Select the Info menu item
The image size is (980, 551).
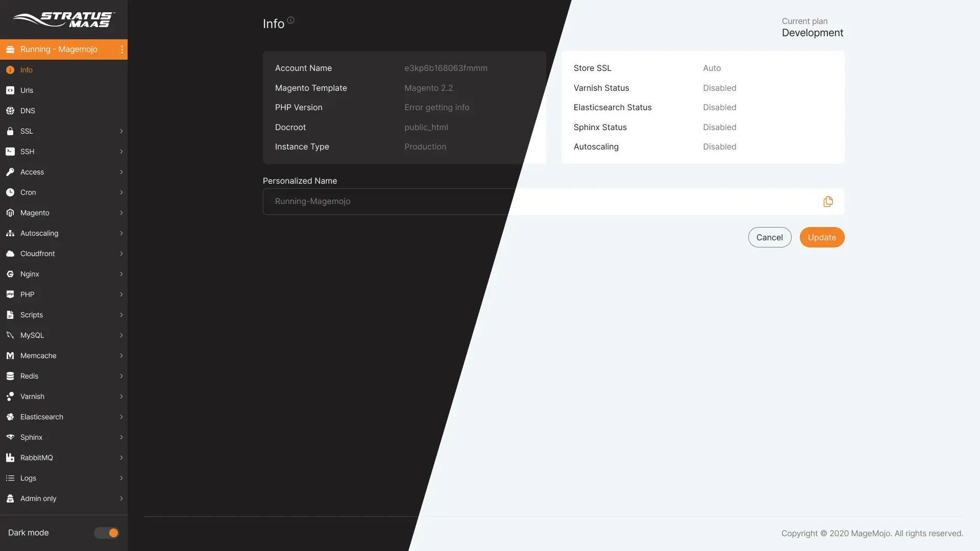(x=64, y=70)
